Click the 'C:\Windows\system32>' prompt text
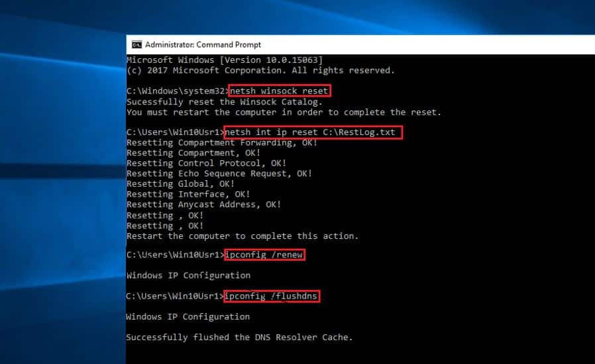Image resolution: width=595 pixels, height=364 pixels. pyautogui.click(x=176, y=91)
